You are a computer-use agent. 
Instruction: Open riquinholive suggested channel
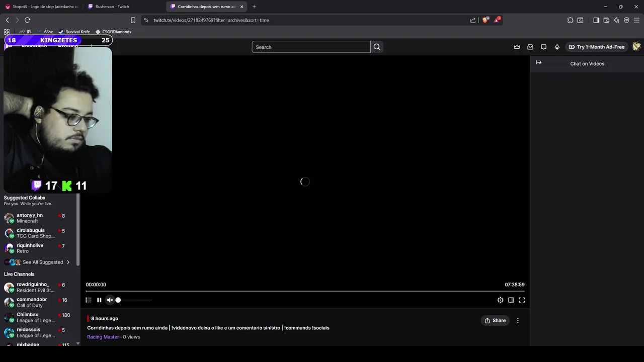40,248
